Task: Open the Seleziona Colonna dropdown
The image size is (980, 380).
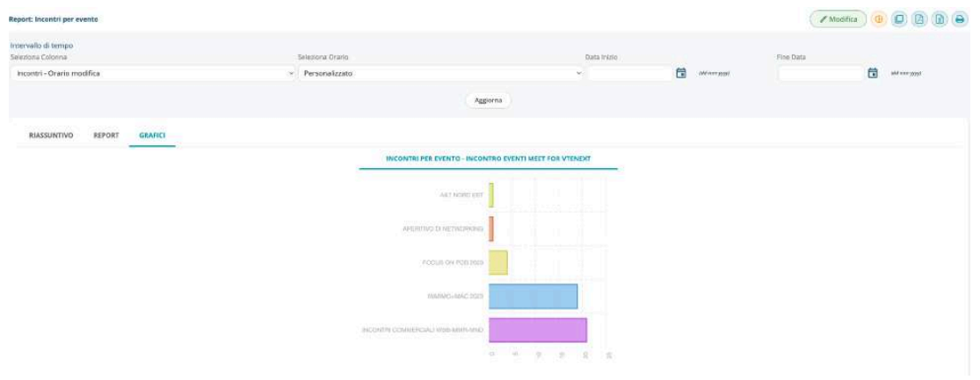Action: pos(152,73)
